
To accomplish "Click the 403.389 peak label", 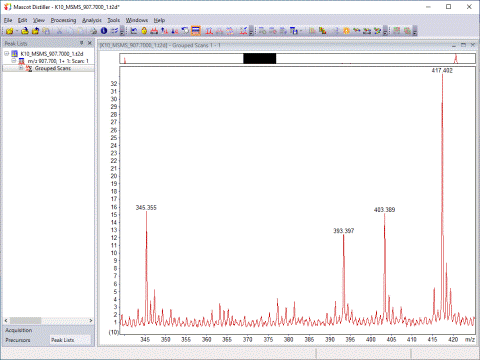I will (x=384, y=210).
